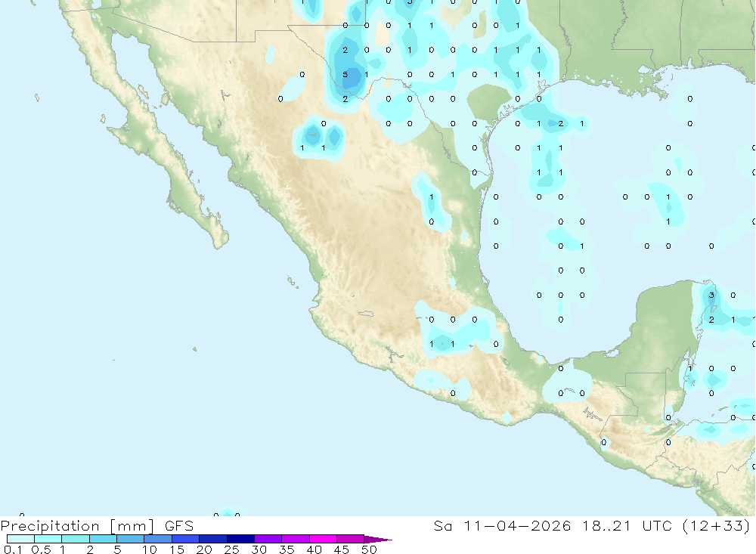
Task: Click the "Precipitation" title word
Action: 50,526
